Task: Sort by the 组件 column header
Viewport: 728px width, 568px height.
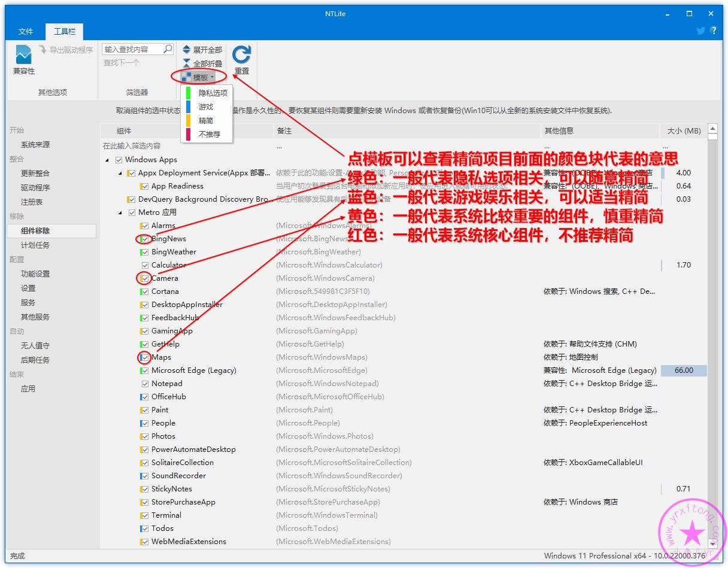Action: click(x=186, y=130)
